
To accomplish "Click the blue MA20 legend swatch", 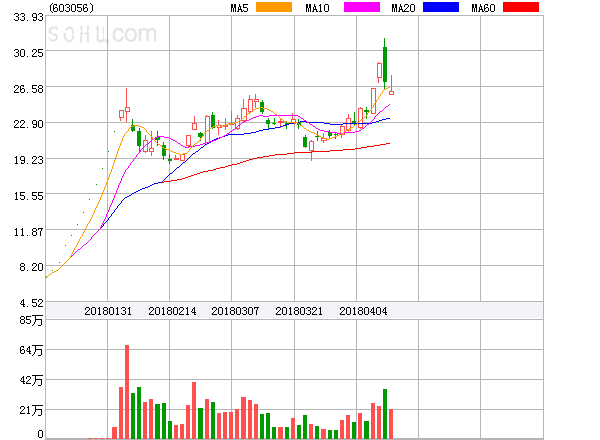I will point(441,7).
